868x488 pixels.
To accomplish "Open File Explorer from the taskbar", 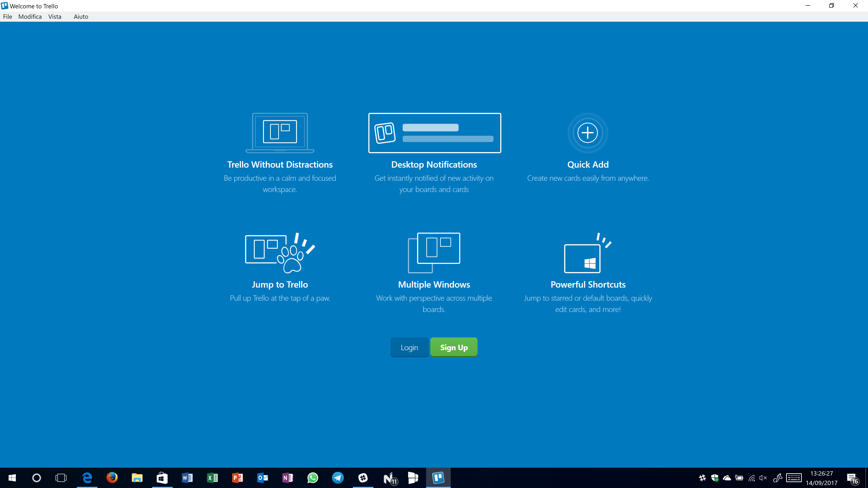I will 137,478.
